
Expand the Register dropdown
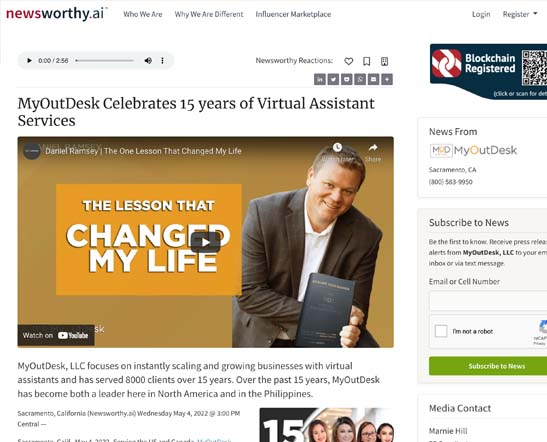point(520,14)
